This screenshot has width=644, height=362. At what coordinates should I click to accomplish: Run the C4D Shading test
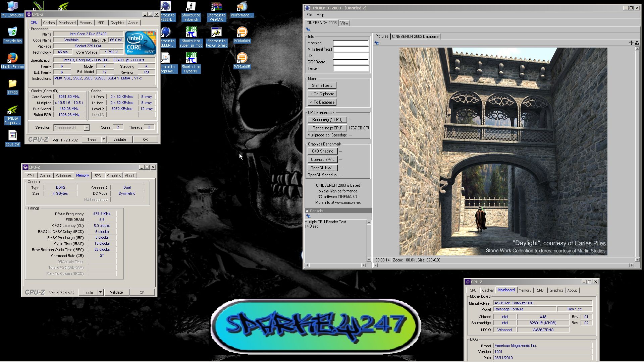[x=322, y=151]
